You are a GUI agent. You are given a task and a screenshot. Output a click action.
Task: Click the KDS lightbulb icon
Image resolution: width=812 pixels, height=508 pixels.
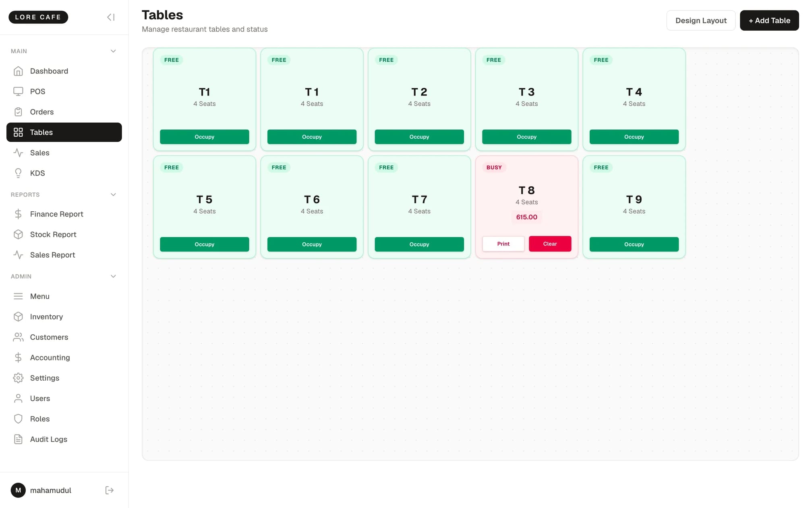[x=18, y=173]
